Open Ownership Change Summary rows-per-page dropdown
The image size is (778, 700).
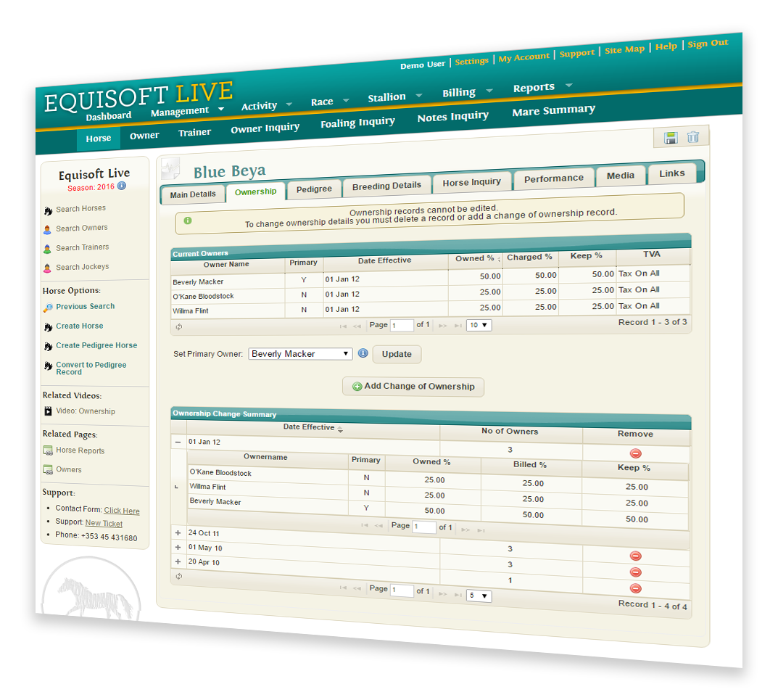pyautogui.click(x=479, y=596)
